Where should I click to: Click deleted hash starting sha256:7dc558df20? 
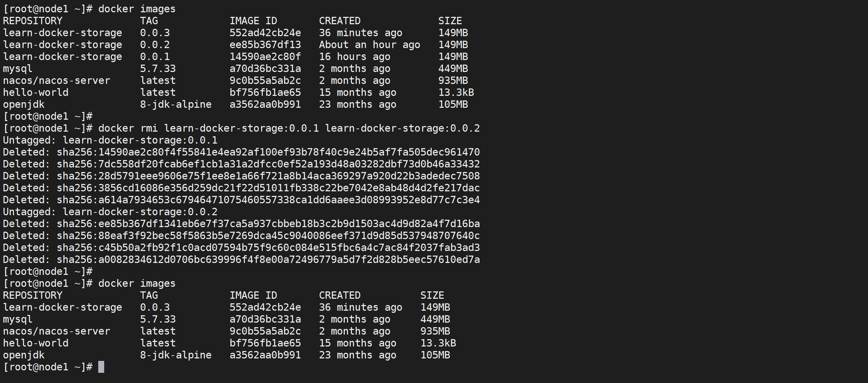(x=268, y=164)
